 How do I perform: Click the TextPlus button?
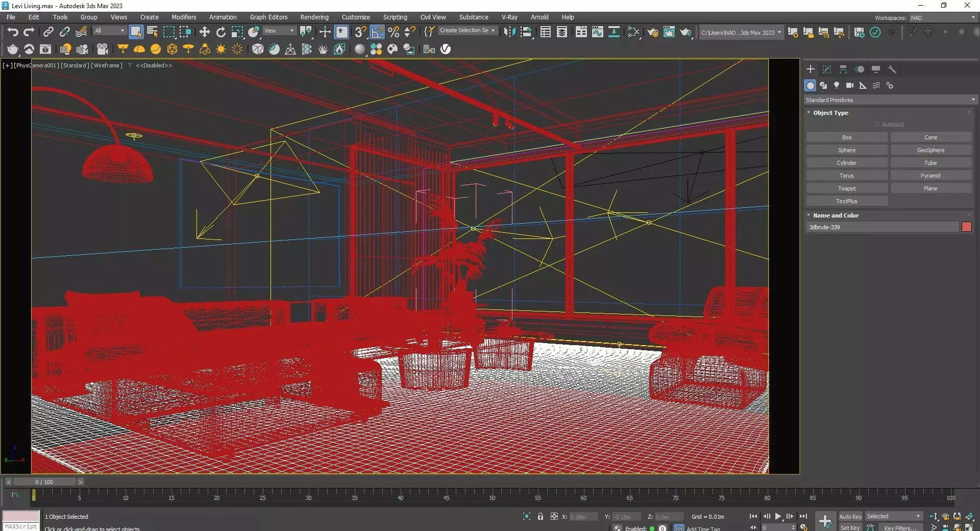[847, 201]
